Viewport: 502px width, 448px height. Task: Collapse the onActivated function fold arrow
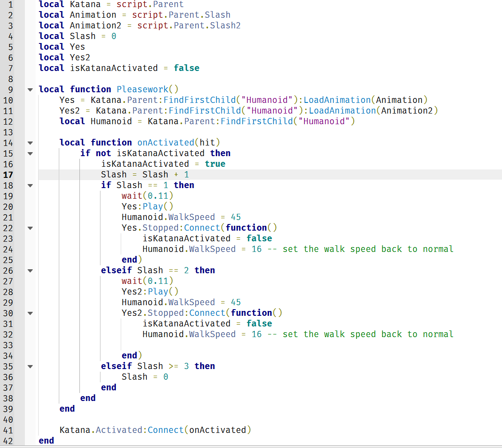pos(30,143)
